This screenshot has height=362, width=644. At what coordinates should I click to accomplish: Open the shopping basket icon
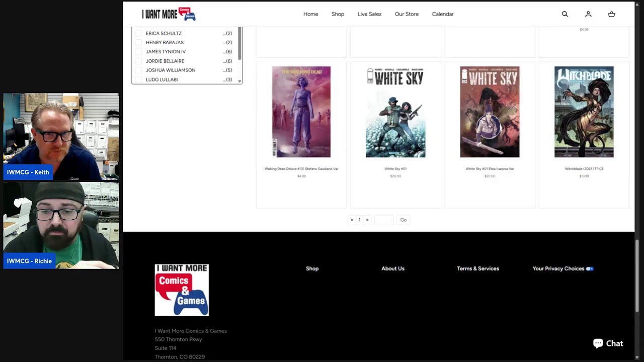tap(611, 14)
